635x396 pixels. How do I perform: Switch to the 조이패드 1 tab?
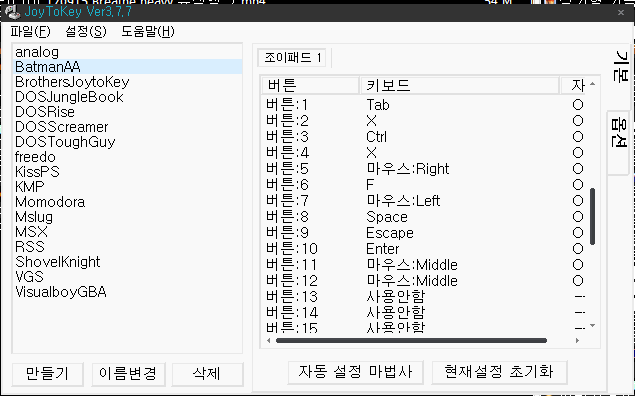292,57
